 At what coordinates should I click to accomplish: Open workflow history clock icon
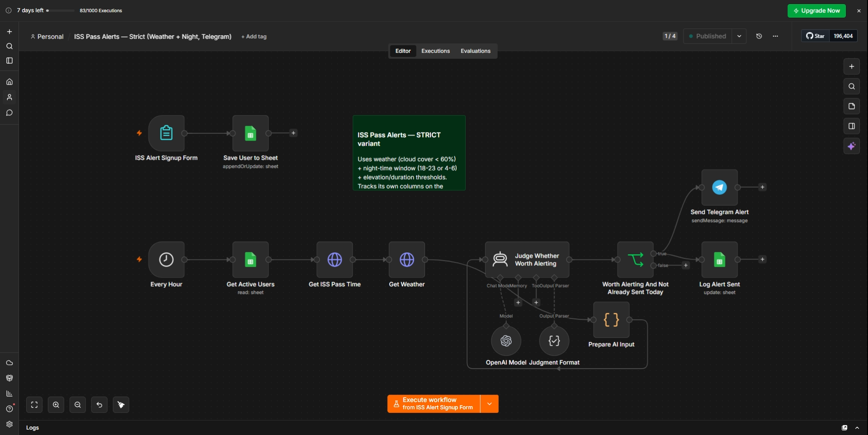759,36
